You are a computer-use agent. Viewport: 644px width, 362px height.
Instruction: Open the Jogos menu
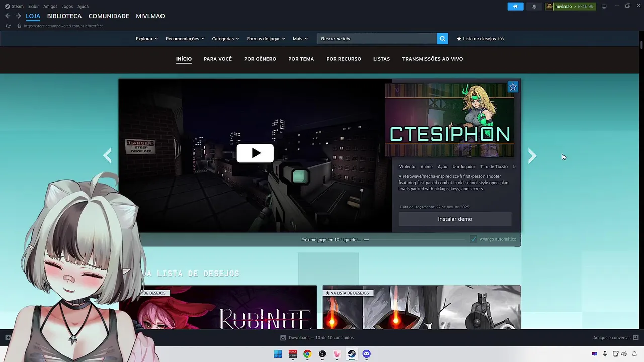67,7
